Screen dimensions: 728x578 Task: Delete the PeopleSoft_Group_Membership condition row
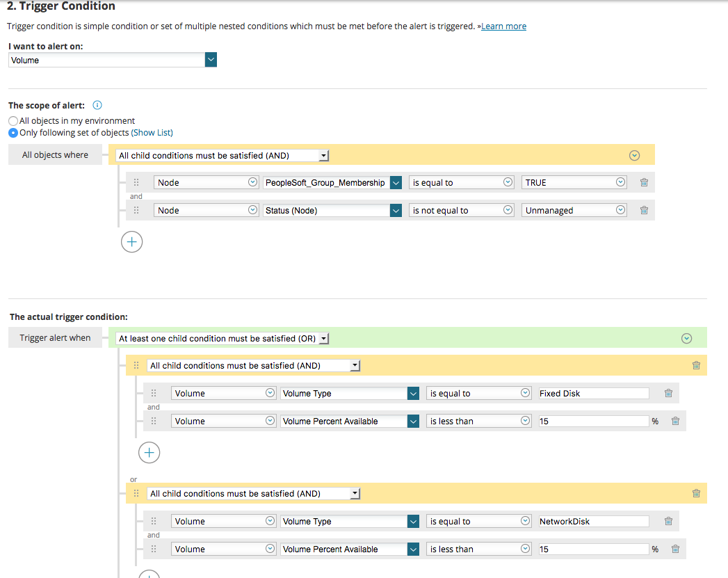[x=644, y=182]
